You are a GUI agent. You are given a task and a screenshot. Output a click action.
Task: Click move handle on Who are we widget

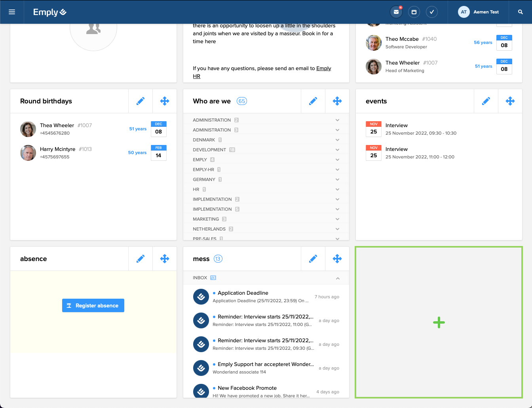coord(337,101)
